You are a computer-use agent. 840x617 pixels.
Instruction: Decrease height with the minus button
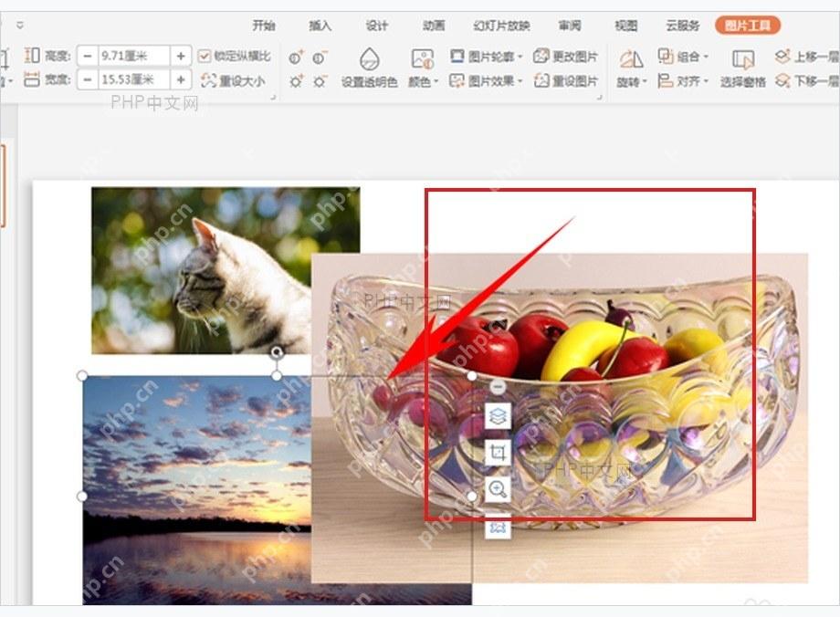88,56
